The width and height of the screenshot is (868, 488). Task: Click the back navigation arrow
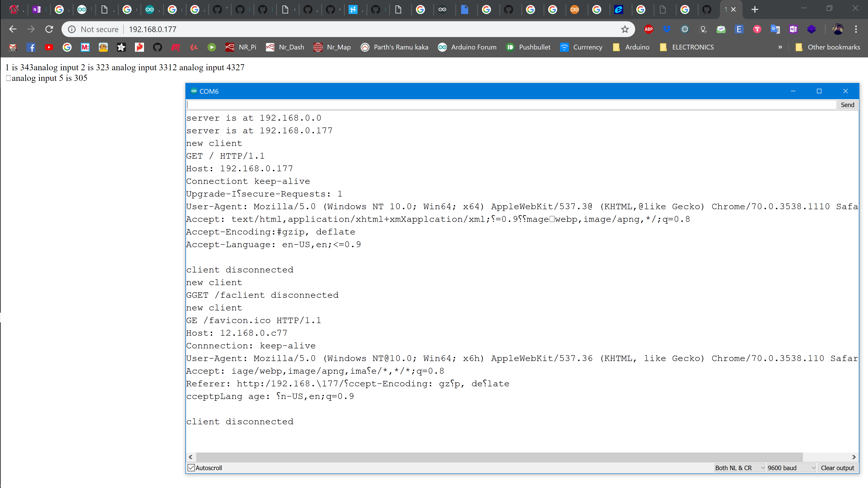tap(13, 29)
